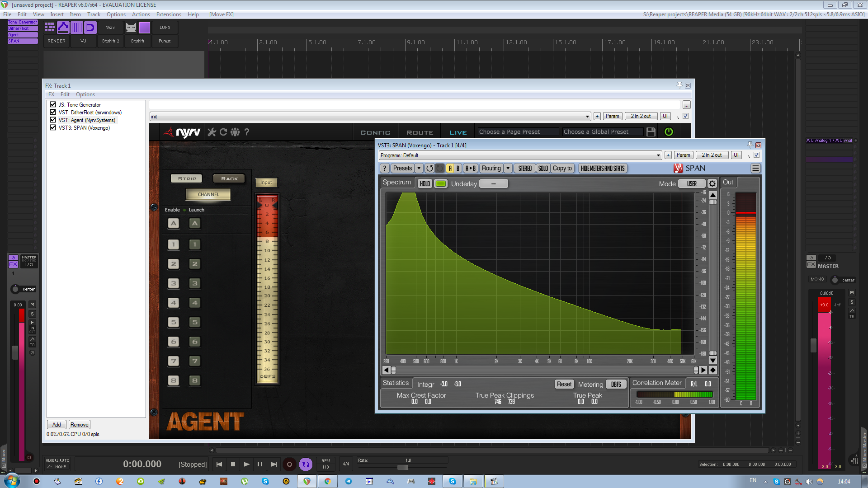Select SPAN state B
This screenshot has height=488, width=868.
pyautogui.click(x=458, y=168)
